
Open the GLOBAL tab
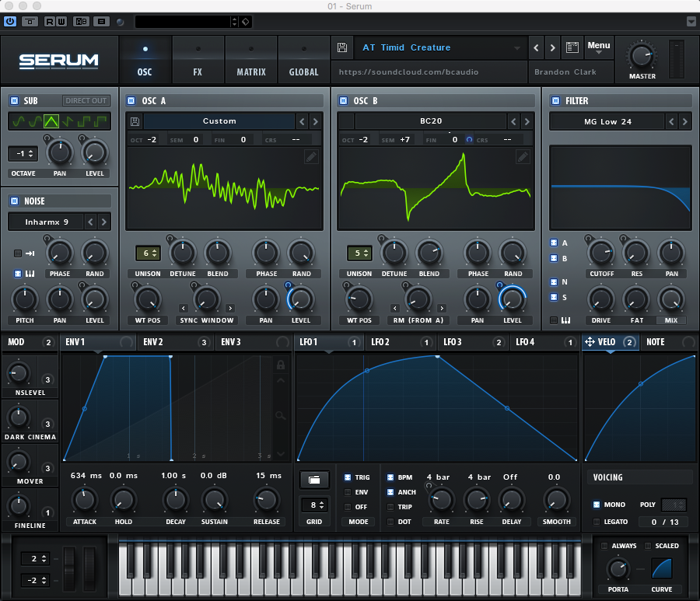click(x=304, y=60)
